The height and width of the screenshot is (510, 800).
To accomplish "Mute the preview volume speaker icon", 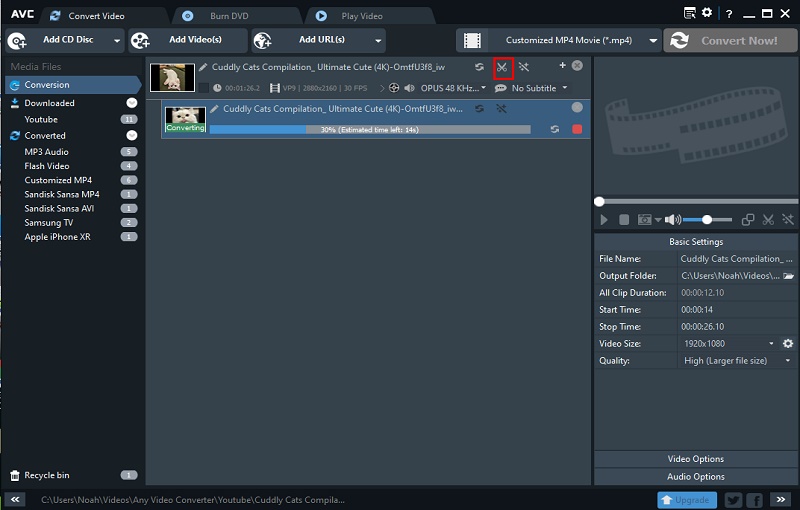I will [x=672, y=220].
